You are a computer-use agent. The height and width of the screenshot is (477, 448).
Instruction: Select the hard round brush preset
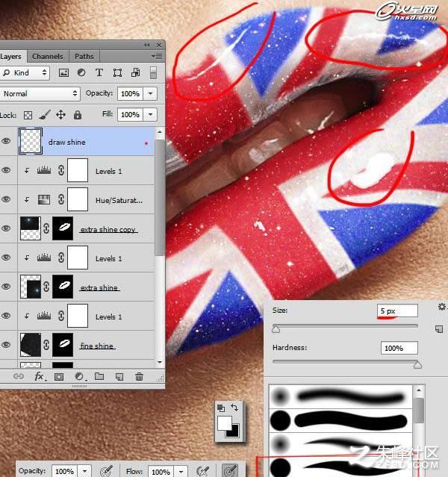(340, 420)
